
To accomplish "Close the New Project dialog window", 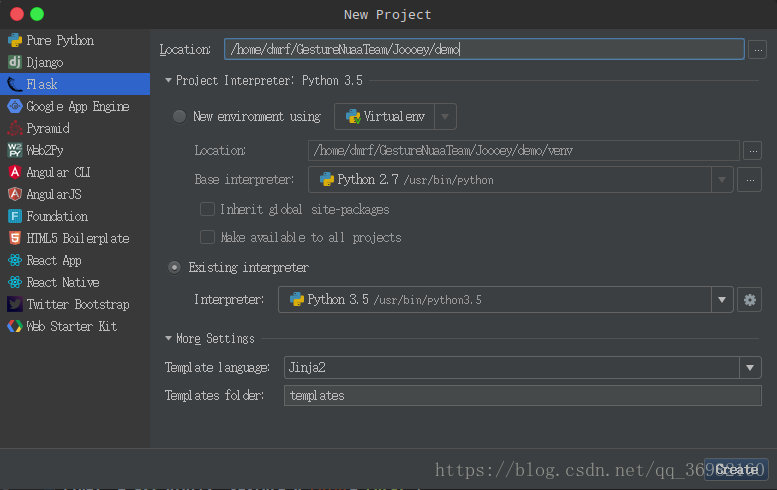I will tap(17, 14).
